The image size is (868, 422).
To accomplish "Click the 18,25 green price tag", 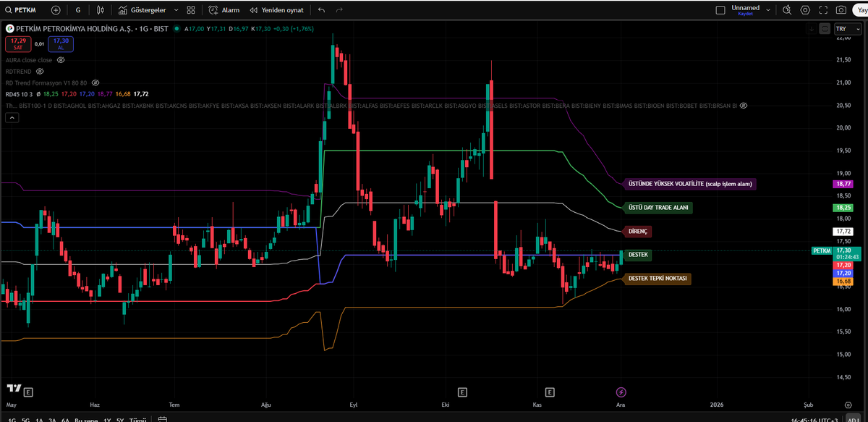I will click(843, 208).
